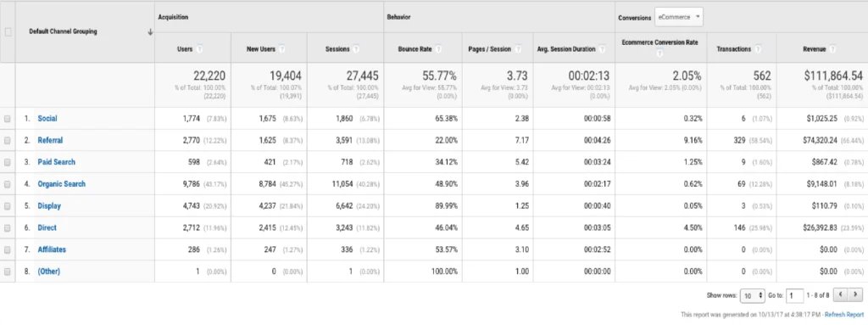Tick the select-all checkbox in header

(8, 32)
